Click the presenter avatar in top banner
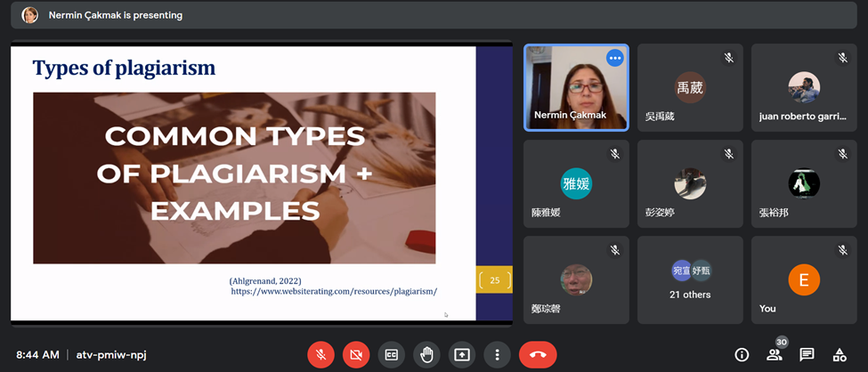The image size is (868, 372). pos(29,15)
